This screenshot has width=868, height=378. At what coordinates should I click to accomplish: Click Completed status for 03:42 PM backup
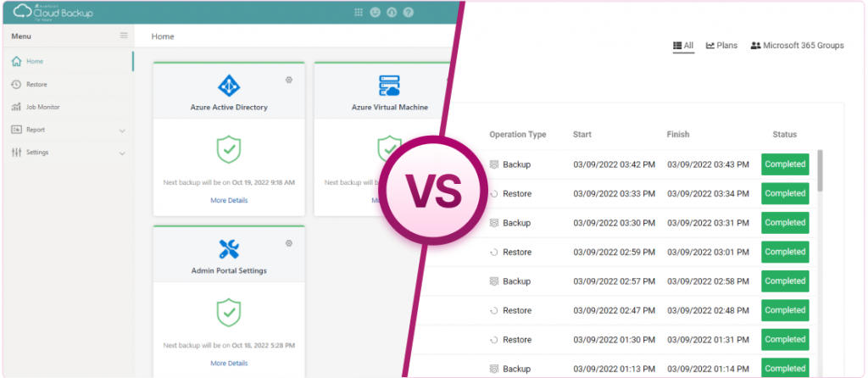(x=785, y=164)
